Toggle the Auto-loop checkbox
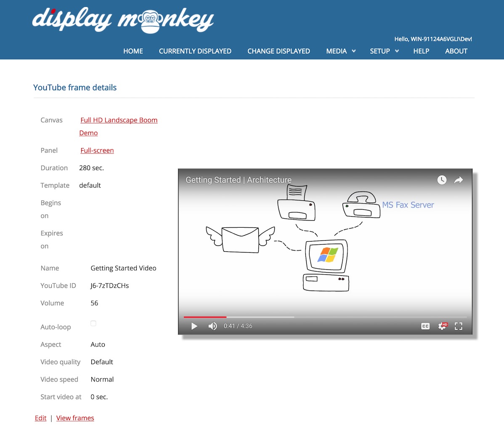The height and width of the screenshot is (426, 504). point(93,323)
